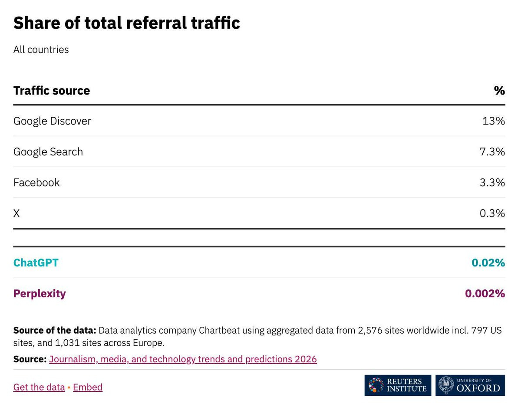Click the Reuters Institute logo
The image size is (521, 420).
(x=398, y=385)
